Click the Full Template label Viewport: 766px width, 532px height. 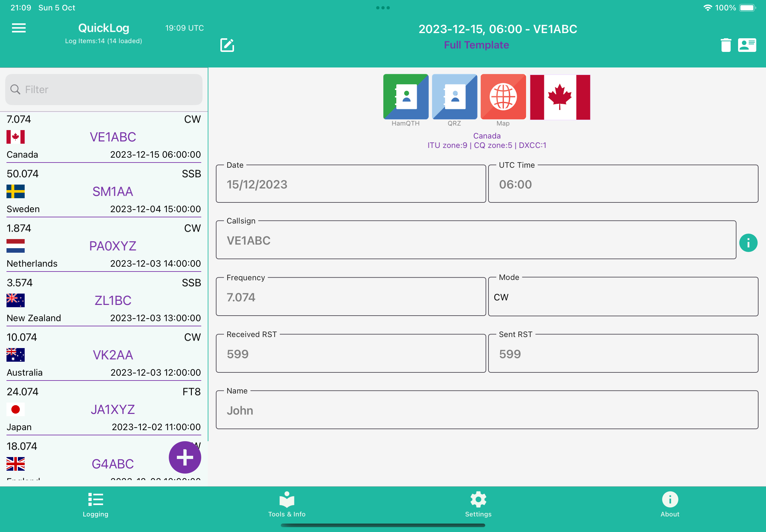[x=476, y=45]
